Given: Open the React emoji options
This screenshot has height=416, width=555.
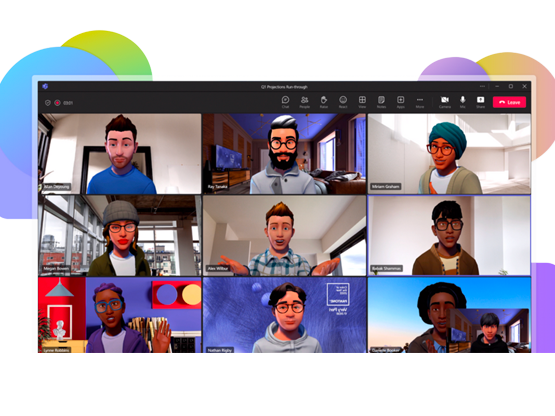Looking at the screenshot, I should point(343,102).
